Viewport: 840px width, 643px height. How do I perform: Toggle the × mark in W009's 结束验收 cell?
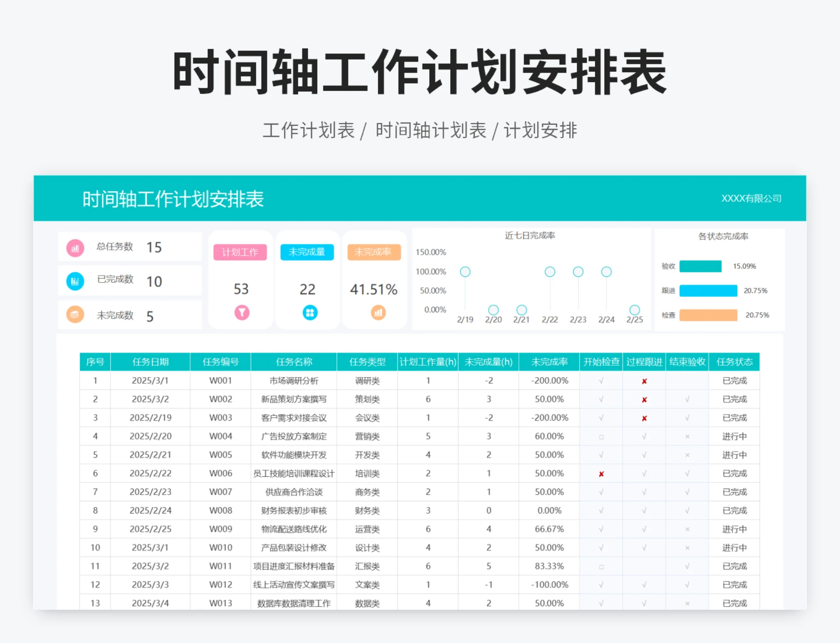click(x=686, y=529)
